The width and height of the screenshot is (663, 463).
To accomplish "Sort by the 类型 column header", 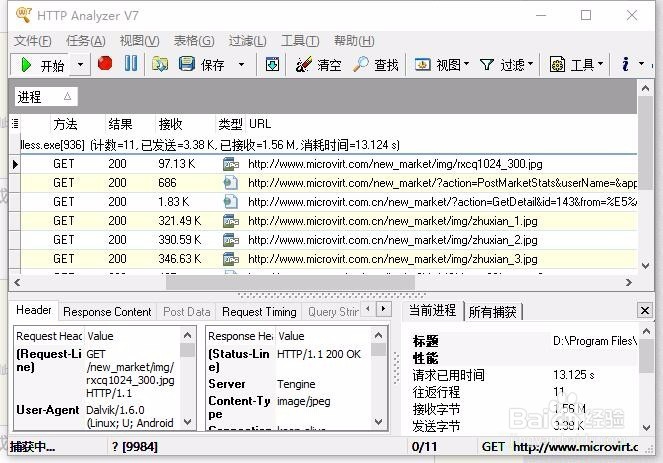I will [230, 124].
